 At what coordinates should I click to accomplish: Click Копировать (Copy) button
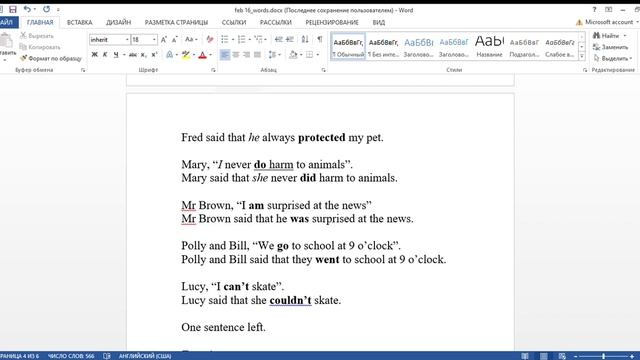point(40,47)
